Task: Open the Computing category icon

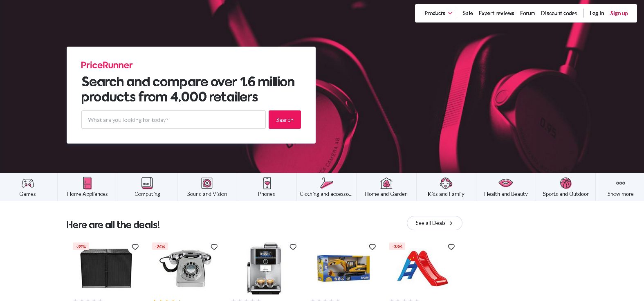Action: 147,183
